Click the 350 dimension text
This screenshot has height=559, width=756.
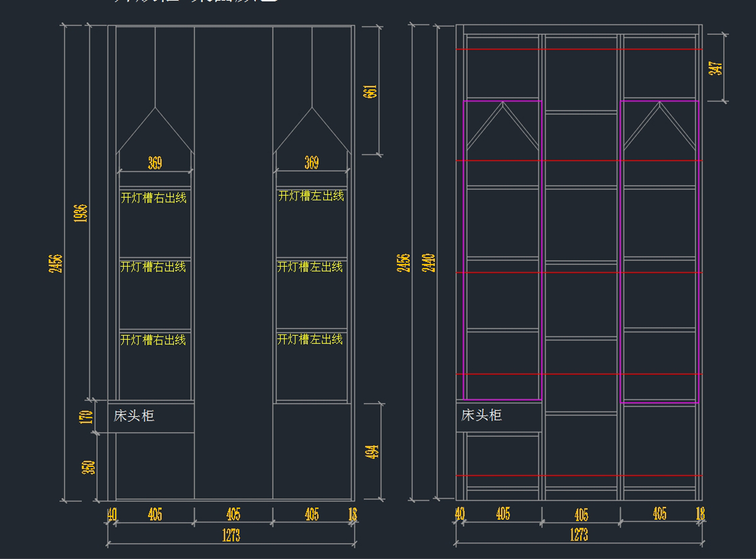click(x=89, y=467)
